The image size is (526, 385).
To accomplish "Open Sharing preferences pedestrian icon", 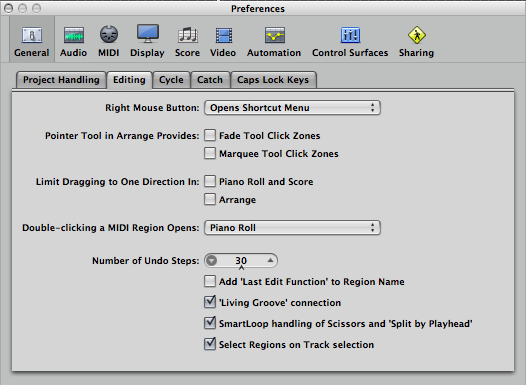I will click(x=417, y=35).
